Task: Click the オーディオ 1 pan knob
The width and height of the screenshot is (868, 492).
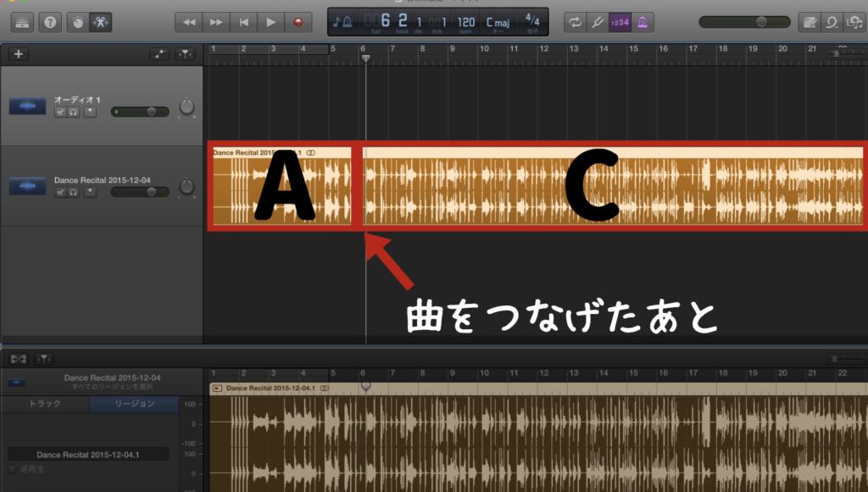Action: click(x=186, y=107)
